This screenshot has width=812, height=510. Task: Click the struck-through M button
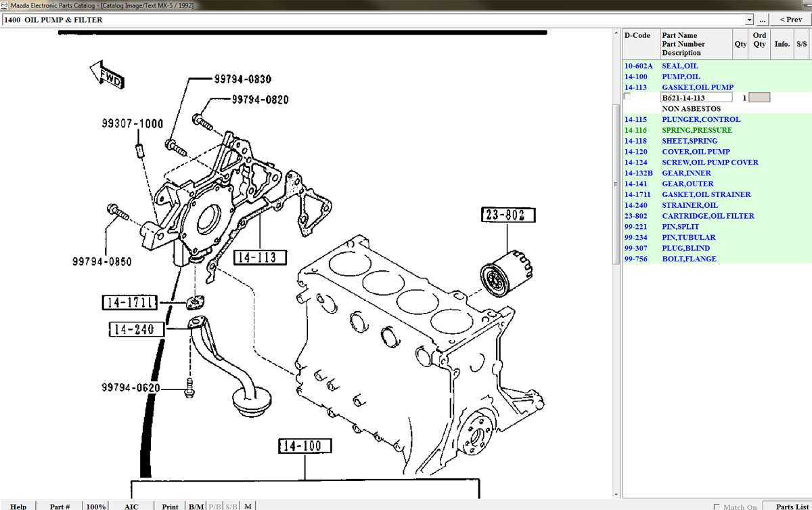point(248,506)
